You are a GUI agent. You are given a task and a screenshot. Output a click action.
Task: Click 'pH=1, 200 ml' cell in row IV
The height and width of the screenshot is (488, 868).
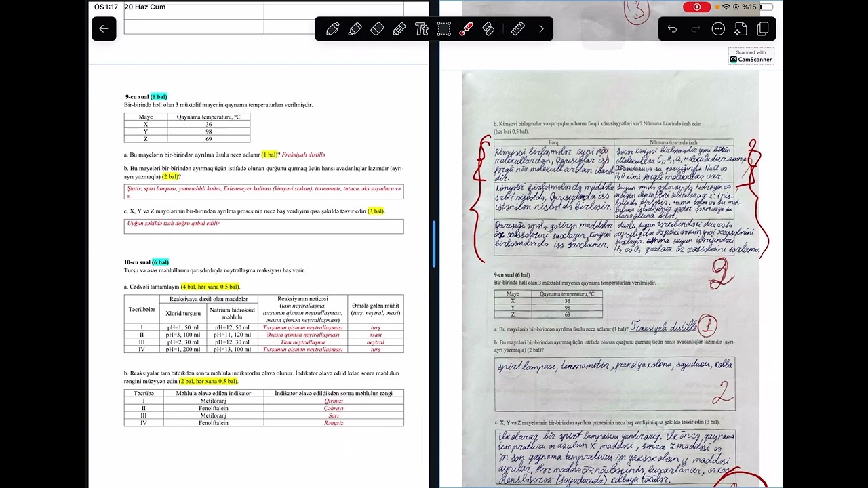(x=184, y=350)
